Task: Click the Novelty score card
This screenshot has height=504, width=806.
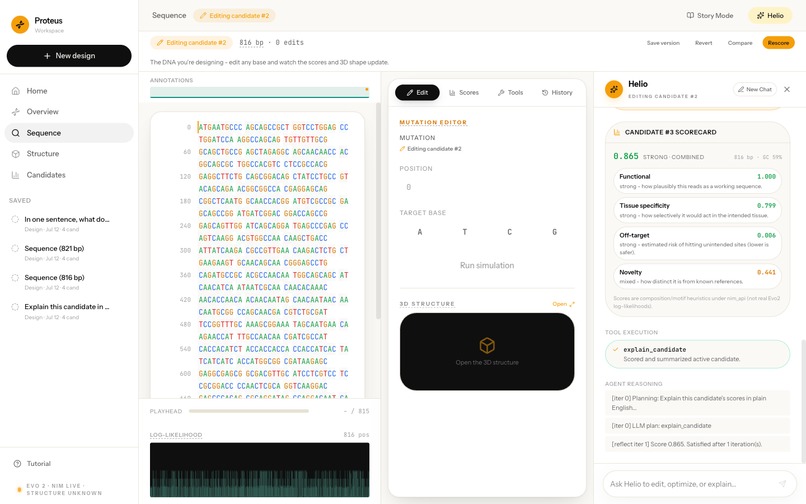Action: [x=697, y=276]
